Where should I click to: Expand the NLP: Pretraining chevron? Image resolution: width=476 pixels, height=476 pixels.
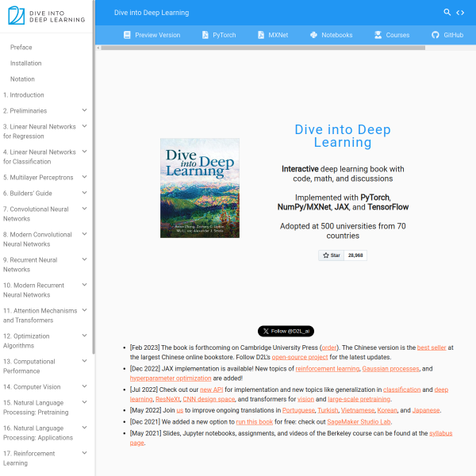[85, 402]
